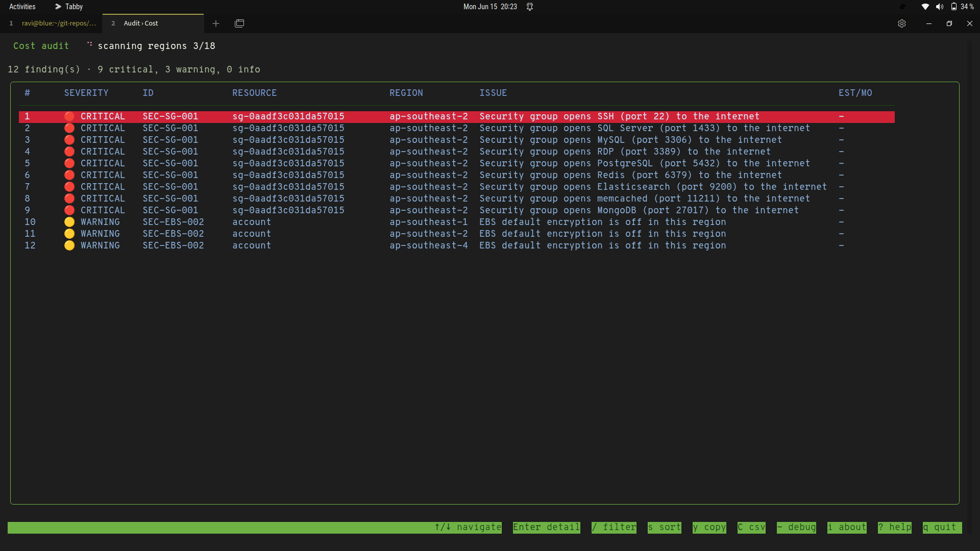Click the Tabby app icon in top bar
The image size is (980, 551).
coord(69,7)
